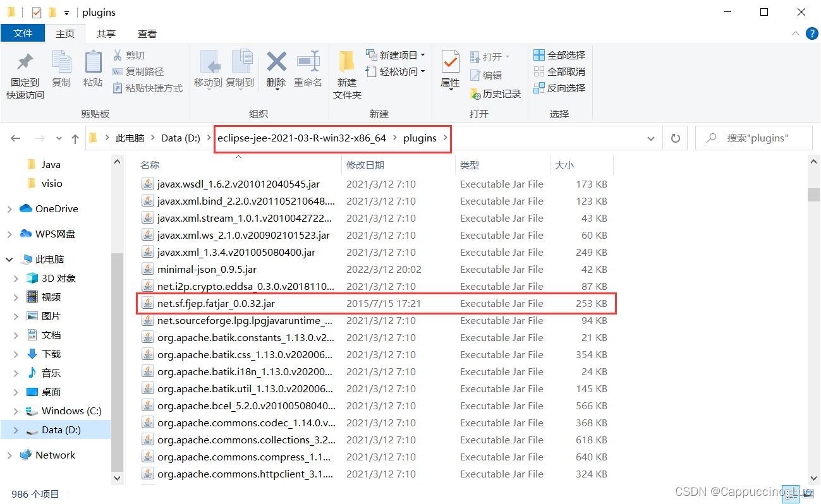Select file net.sf.fjep.fatjar_0.0.32.jar
821x504 pixels.
click(x=216, y=304)
